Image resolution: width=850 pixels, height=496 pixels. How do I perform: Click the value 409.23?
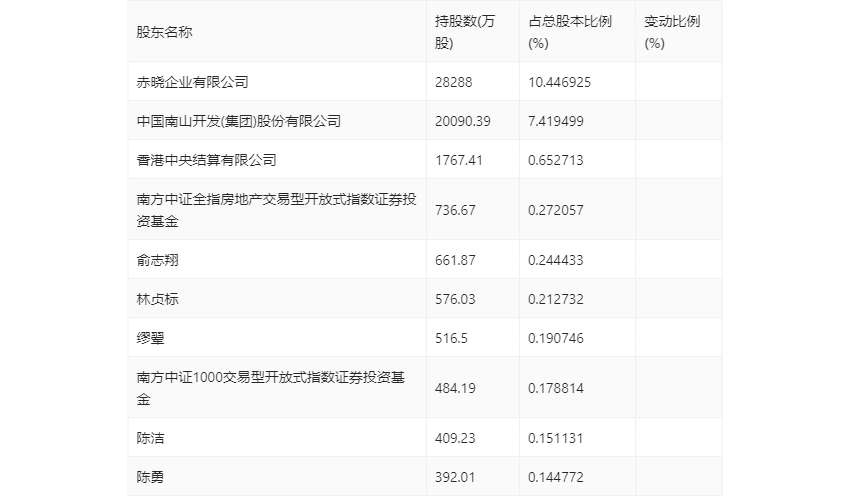[x=455, y=437]
